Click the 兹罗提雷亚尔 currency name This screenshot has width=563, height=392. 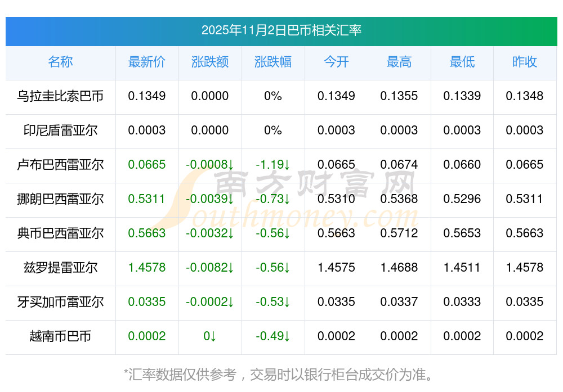[60, 268]
